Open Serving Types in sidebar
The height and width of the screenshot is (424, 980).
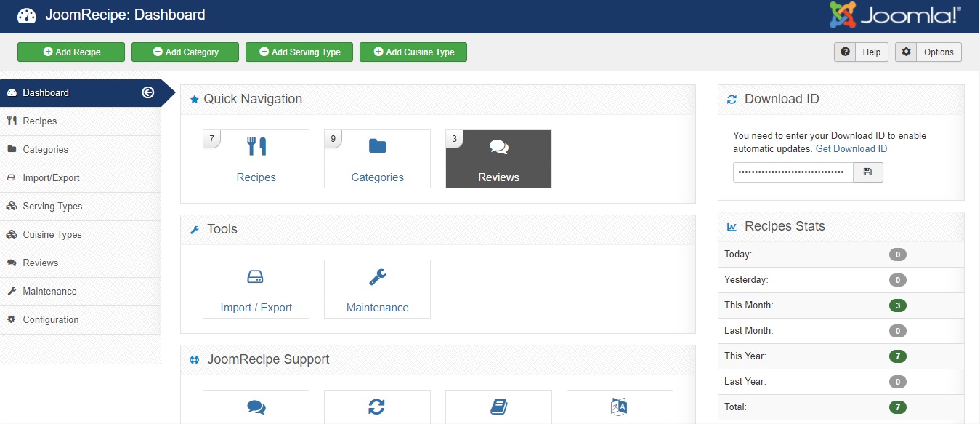click(80, 206)
